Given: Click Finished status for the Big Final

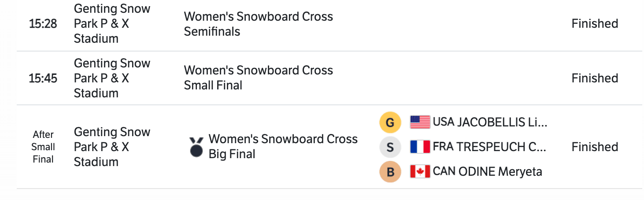Looking at the screenshot, I should pos(595,147).
